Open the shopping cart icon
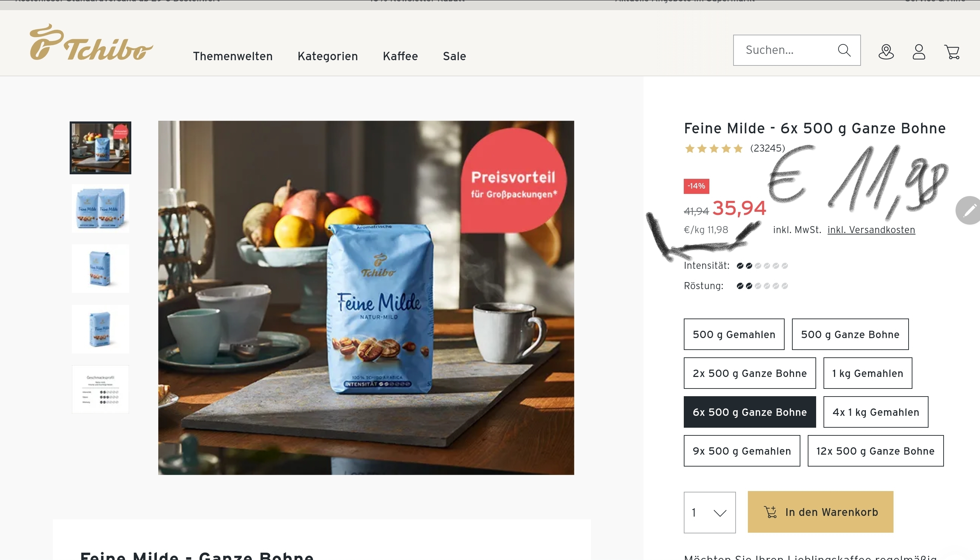Image resolution: width=980 pixels, height=560 pixels. [x=952, y=52]
